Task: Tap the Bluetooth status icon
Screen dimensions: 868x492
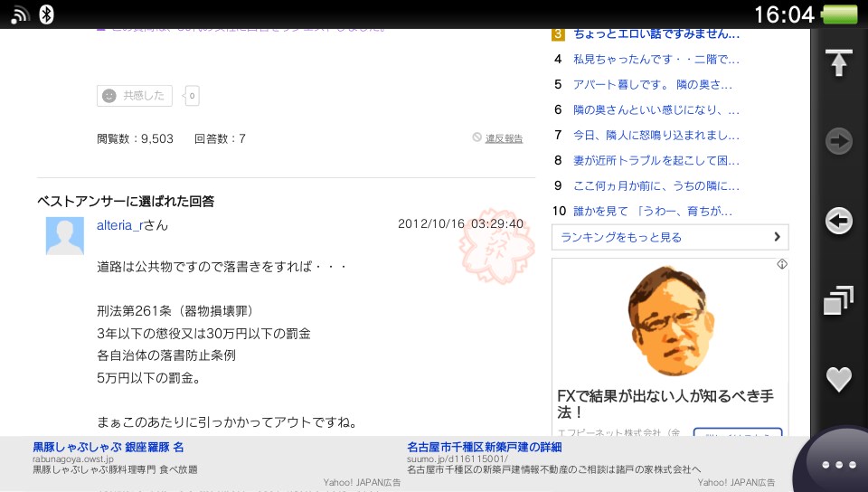Action: click(47, 14)
